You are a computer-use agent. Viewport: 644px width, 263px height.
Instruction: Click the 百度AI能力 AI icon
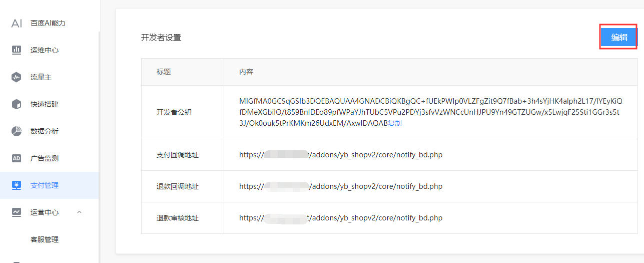17,23
